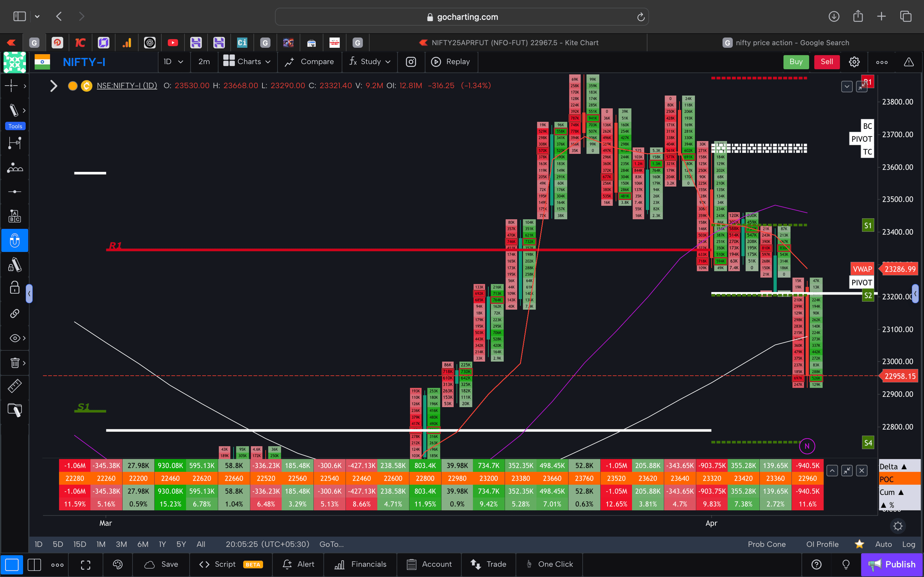
Task: Expand the Charts layout dropdown
Action: point(247,62)
